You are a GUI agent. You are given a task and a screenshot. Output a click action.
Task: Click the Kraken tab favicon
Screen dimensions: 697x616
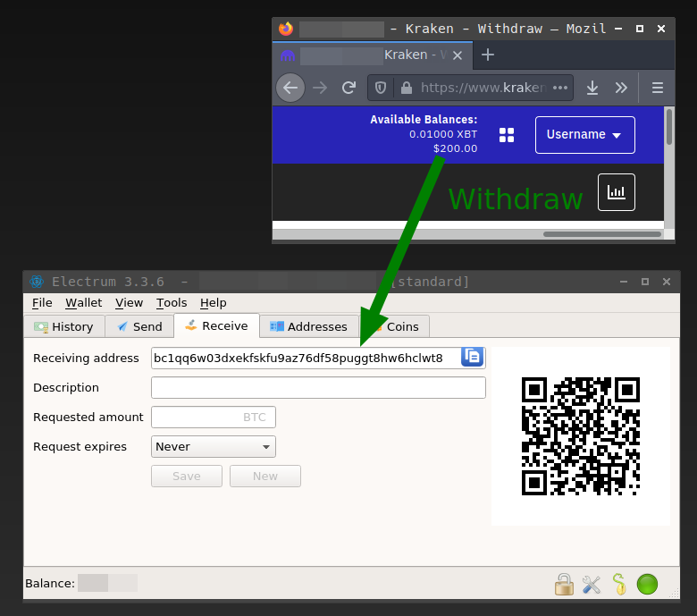(288, 55)
